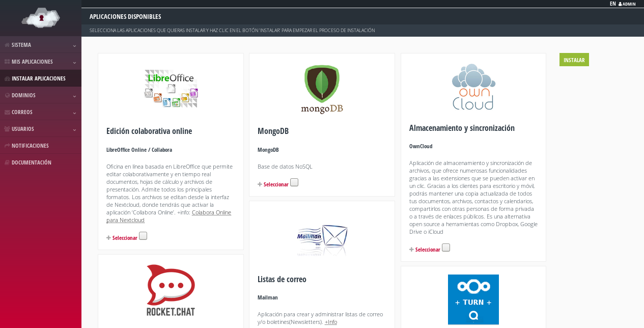Click the ownCloud logo image

(473, 87)
